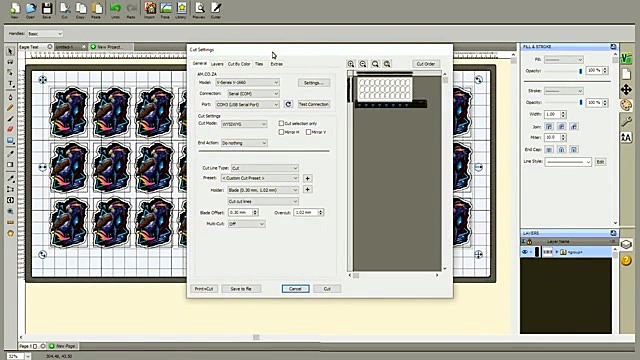This screenshot has width=640, height=360.
Task: Select the arrow Selection tool in the left toolbox
Action: point(10,51)
